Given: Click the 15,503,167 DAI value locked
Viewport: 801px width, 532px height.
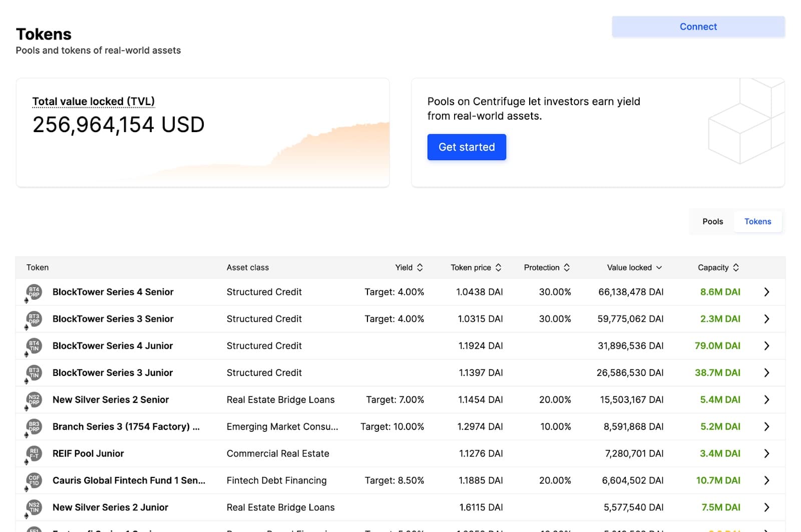Looking at the screenshot, I should 632,400.
